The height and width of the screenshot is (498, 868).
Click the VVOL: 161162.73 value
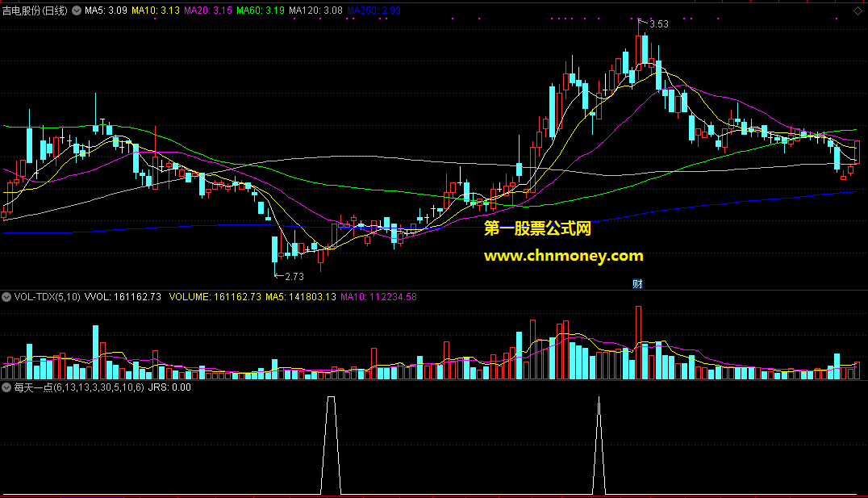[123, 297]
